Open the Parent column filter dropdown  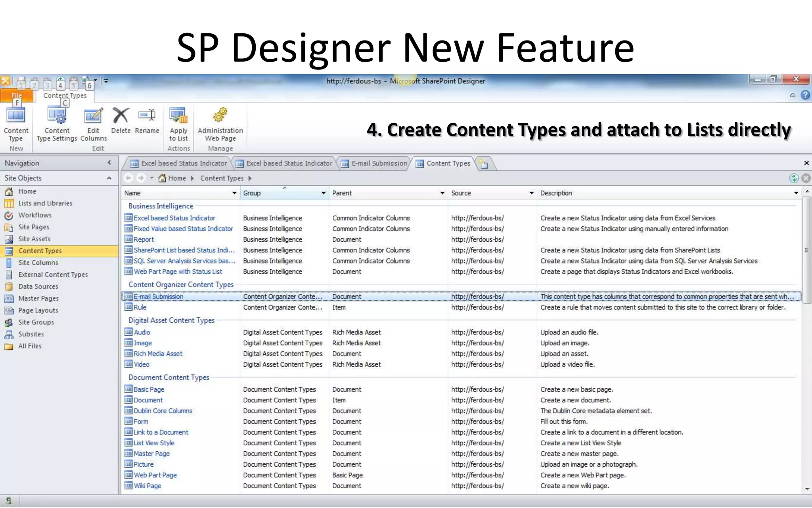click(442, 193)
